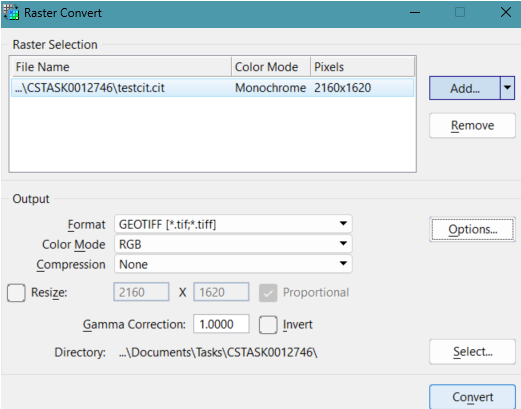Click the File Name column header

click(x=121, y=67)
